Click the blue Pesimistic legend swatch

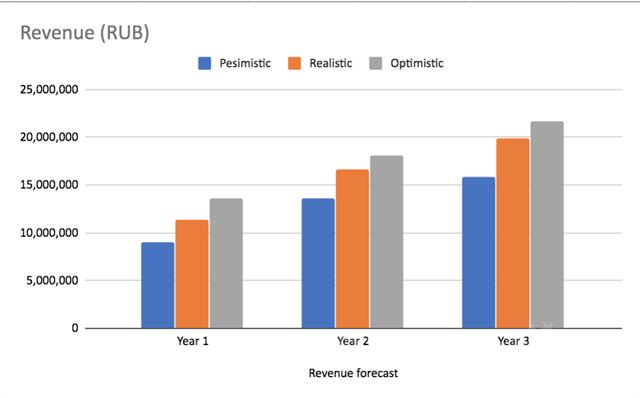pos(204,63)
